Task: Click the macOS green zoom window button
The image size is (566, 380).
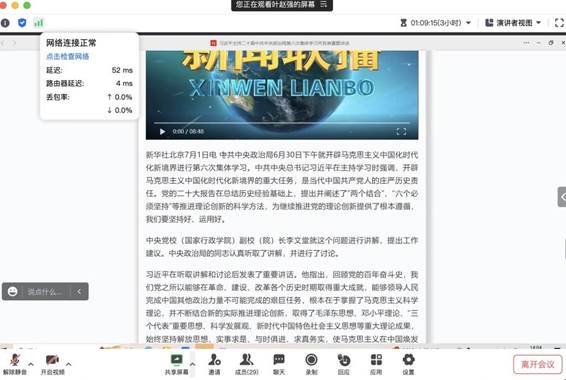Action: pyautogui.click(x=27, y=5)
